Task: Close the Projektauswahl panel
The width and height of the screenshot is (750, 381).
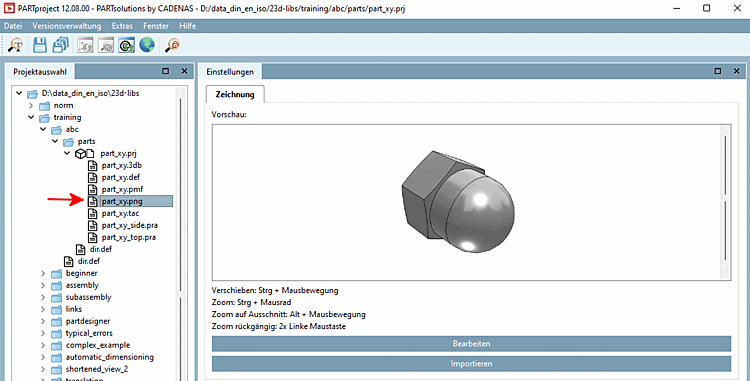Action: (x=184, y=71)
